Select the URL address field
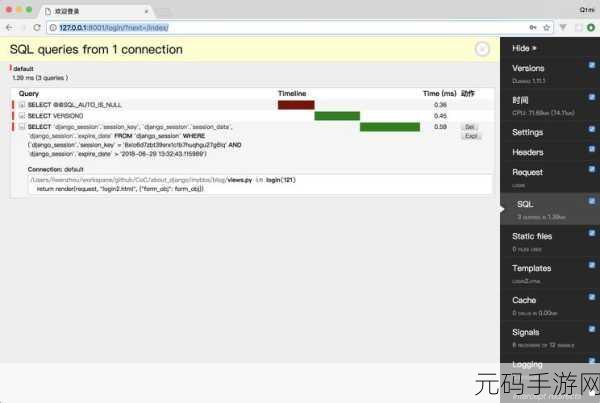Viewport: 600px width, 403px height. pos(300,28)
